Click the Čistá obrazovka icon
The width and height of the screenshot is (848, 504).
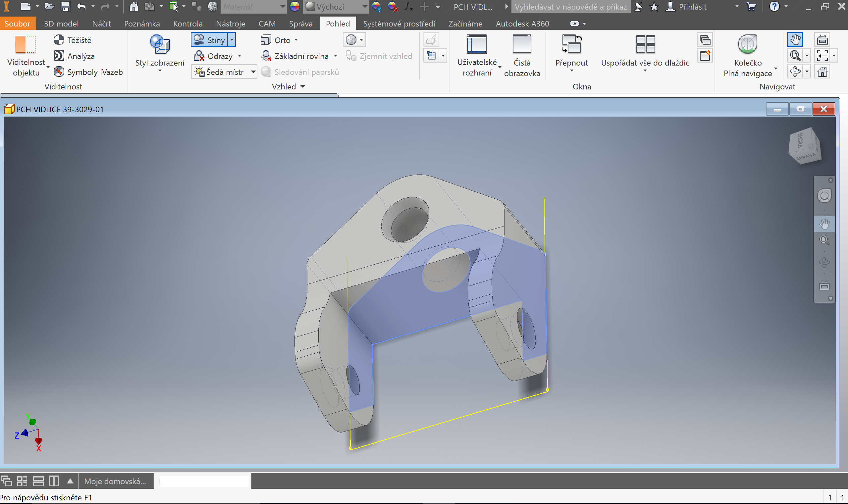[521, 45]
